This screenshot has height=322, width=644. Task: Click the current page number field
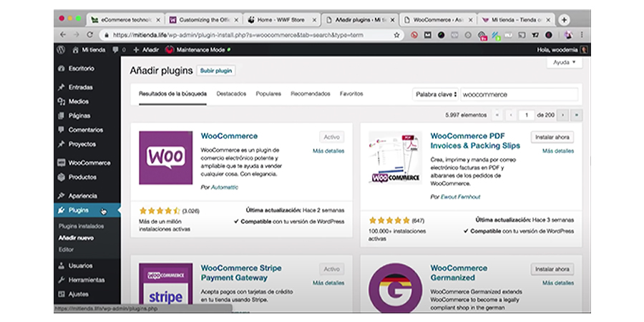tap(527, 115)
